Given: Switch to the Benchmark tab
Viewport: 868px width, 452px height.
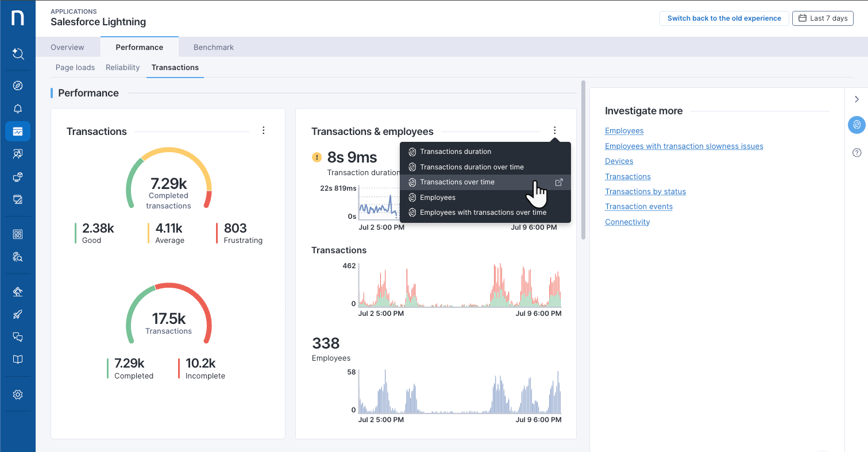Looking at the screenshot, I should pos(214,47).
